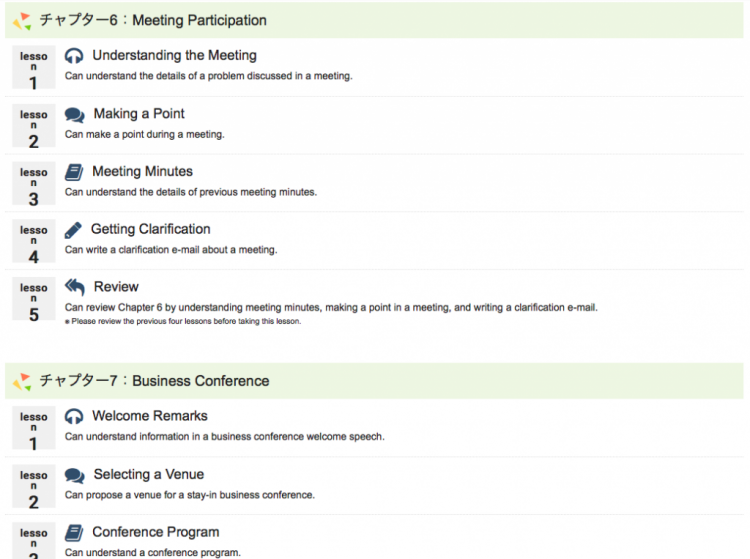Screen dimensions: 750x559
Task: Open the Getting Clarification lesson
Action: (x=151, y=229)
